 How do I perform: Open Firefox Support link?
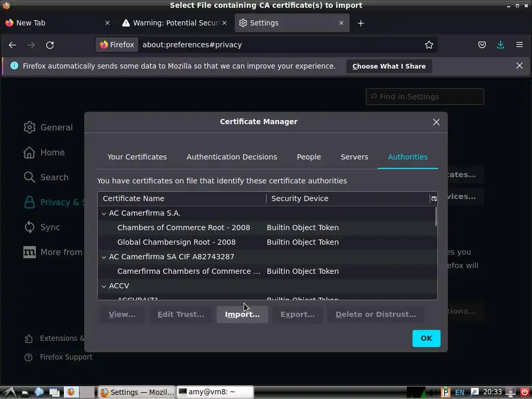[58, 357]
